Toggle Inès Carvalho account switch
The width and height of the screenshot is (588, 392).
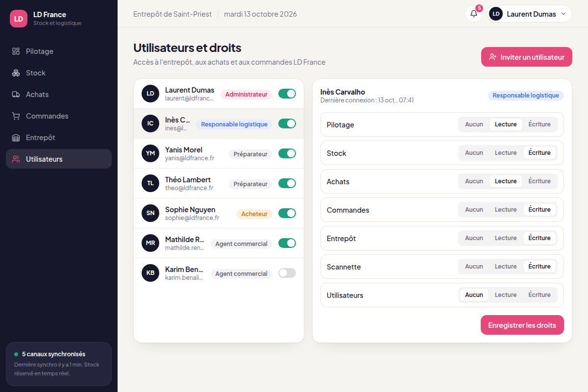(287, 123)
